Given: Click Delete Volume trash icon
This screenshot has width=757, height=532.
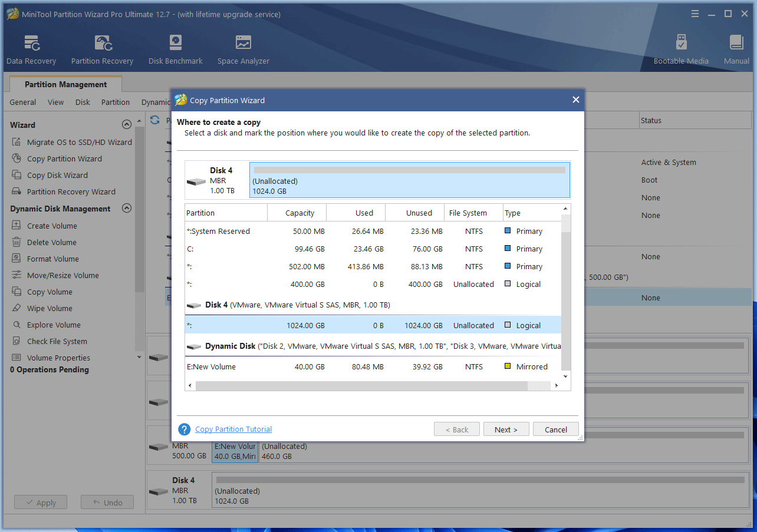Looking at the screenshot, I should point(16,242).
